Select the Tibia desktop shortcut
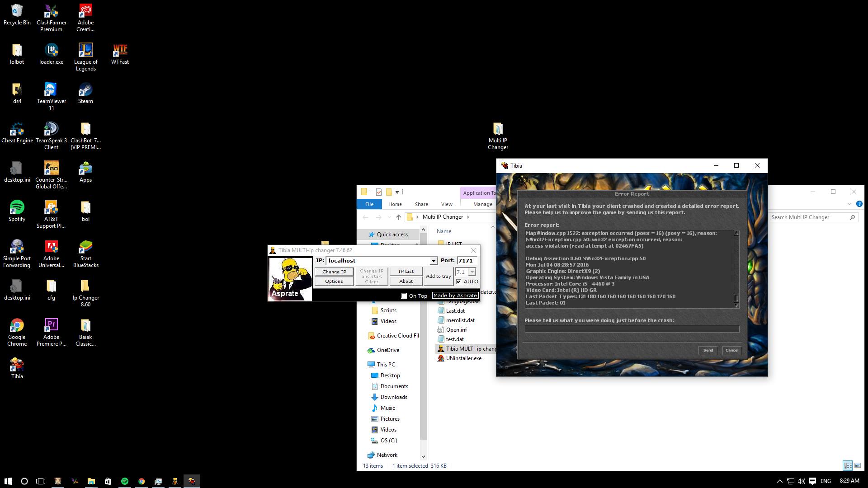This screenshot has width=868, height=488. 17,368
